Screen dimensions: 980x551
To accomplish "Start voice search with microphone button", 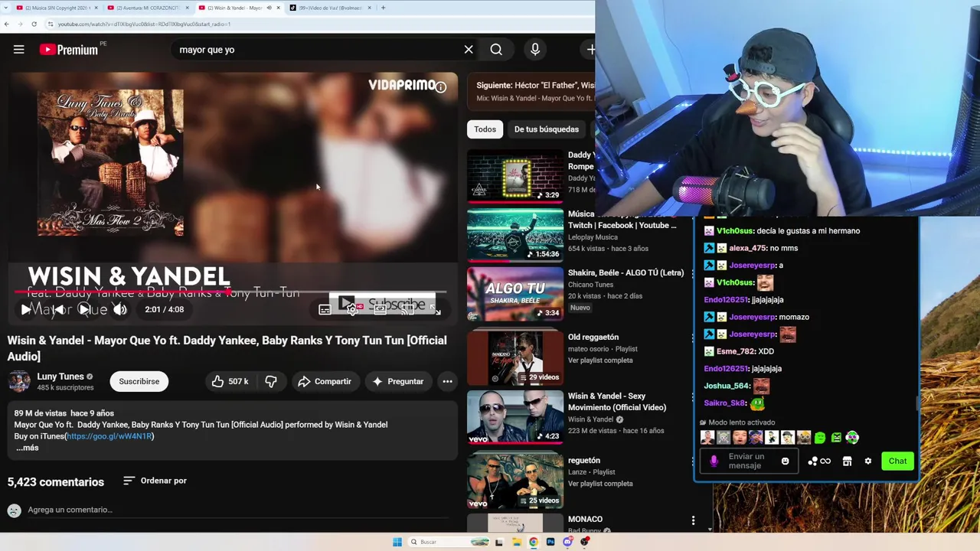I will (x=535, y=50).
